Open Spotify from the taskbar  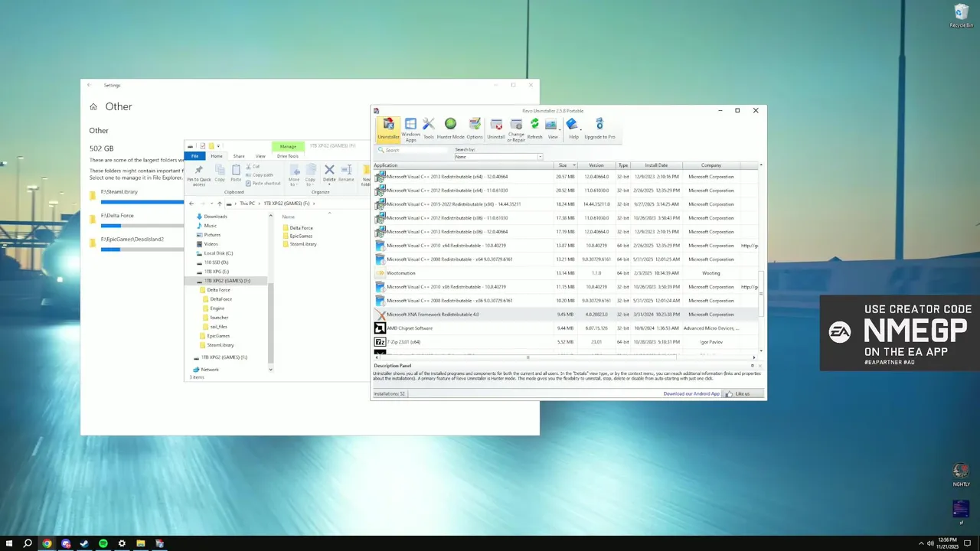pos(103,543)
